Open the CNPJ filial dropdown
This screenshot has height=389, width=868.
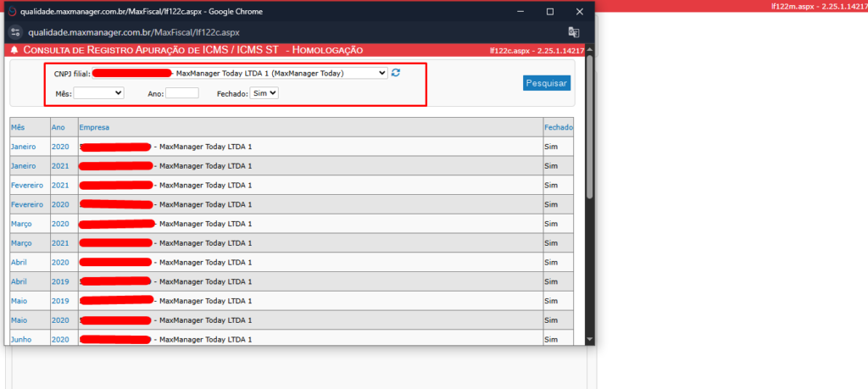click(240, 74)
